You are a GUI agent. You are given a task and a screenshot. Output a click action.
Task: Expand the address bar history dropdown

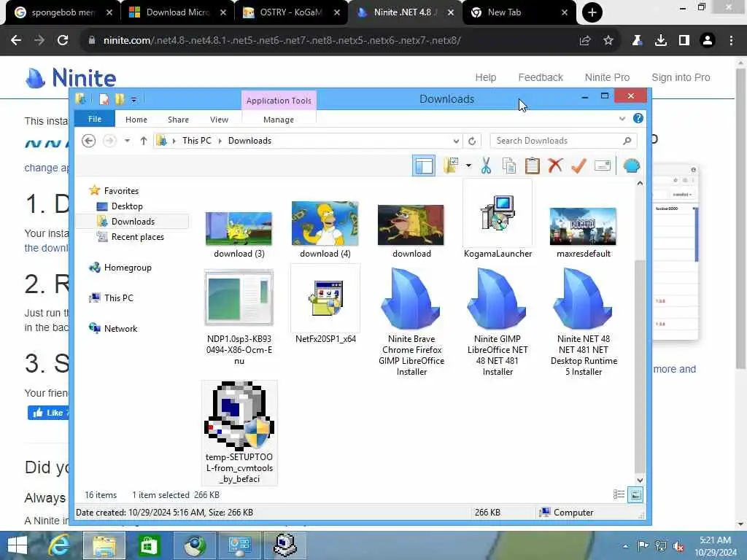tap(456, 141)
